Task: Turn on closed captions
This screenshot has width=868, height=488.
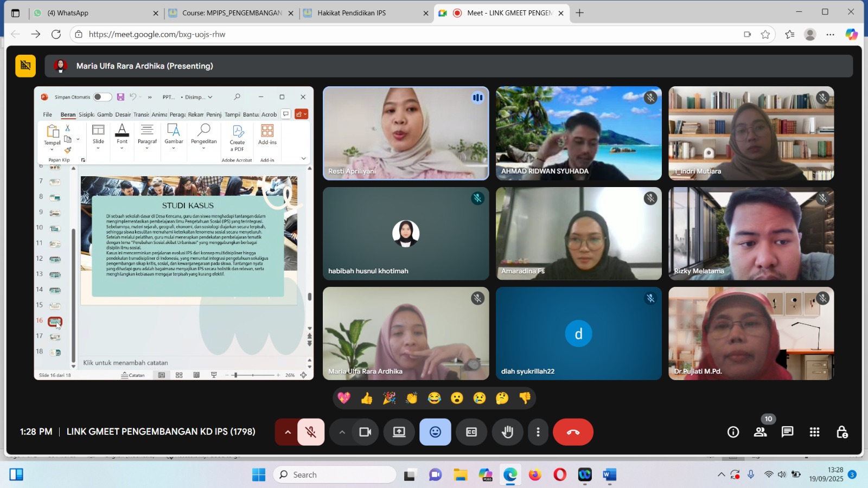Action: 471,432
